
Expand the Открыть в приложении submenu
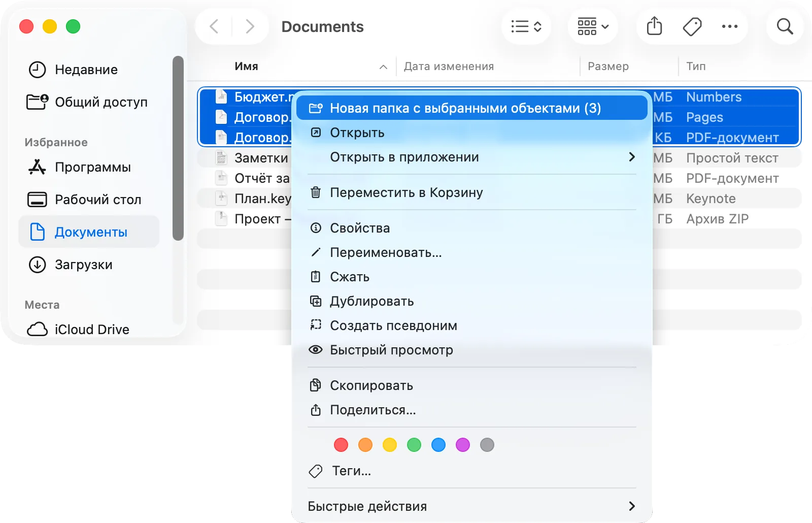click(472, 157)
